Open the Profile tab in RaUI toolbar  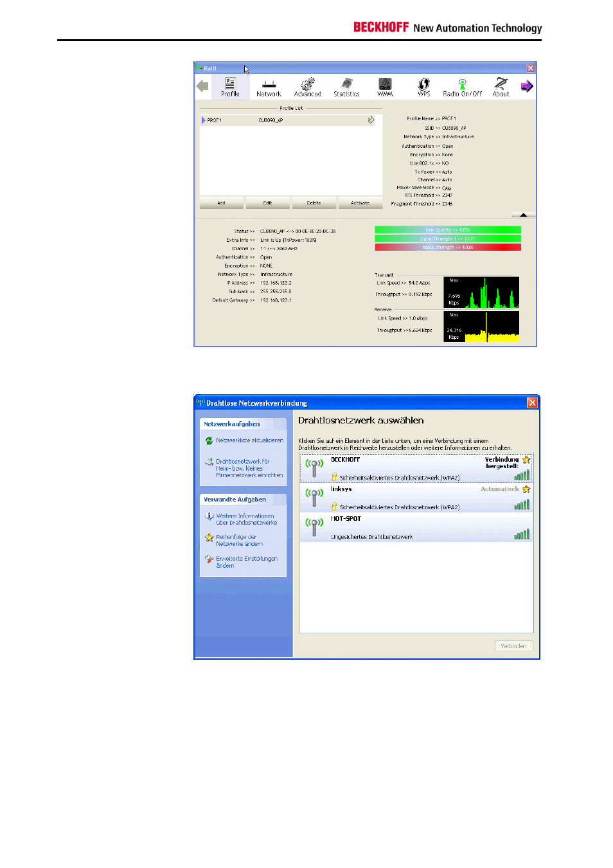coord(230,87)
